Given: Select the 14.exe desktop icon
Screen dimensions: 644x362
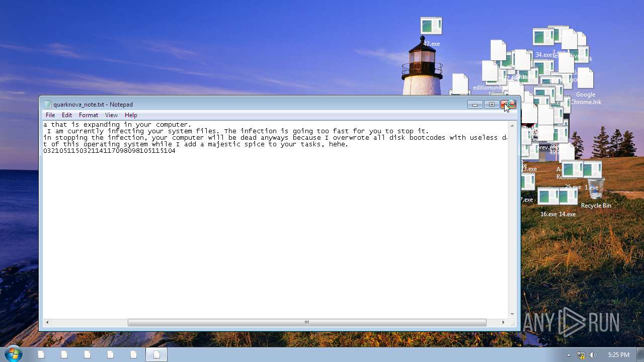Looking at the screenshot, I should pos(568,203).
